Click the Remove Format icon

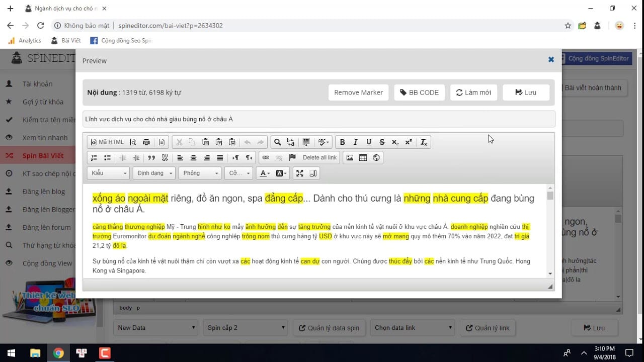[x=424, y=142]
